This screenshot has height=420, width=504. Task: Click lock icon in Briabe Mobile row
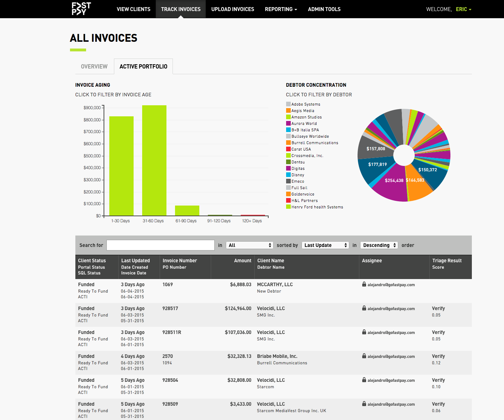364,356
